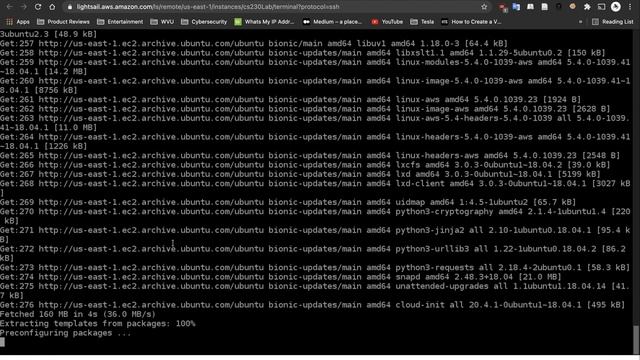The image size is (640, 360).
Task: Click the Get:258 libxslt1.1 line
Action: (x=303, y=53)
